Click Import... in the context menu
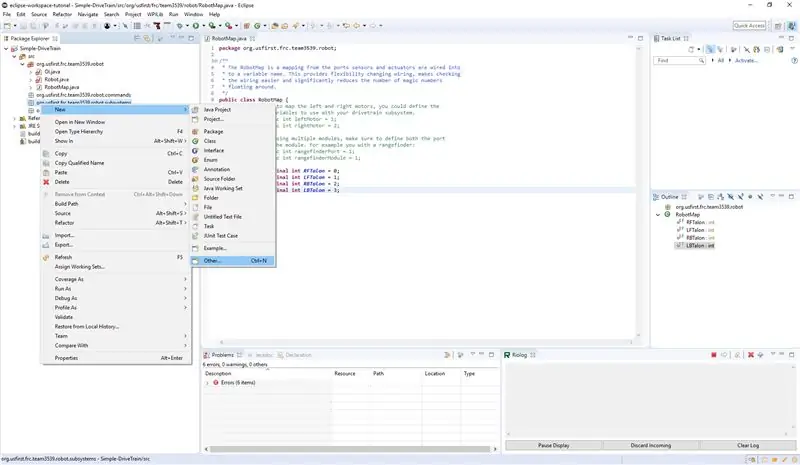This screenshot has height=465, width=800. click(x=116, y=235)
